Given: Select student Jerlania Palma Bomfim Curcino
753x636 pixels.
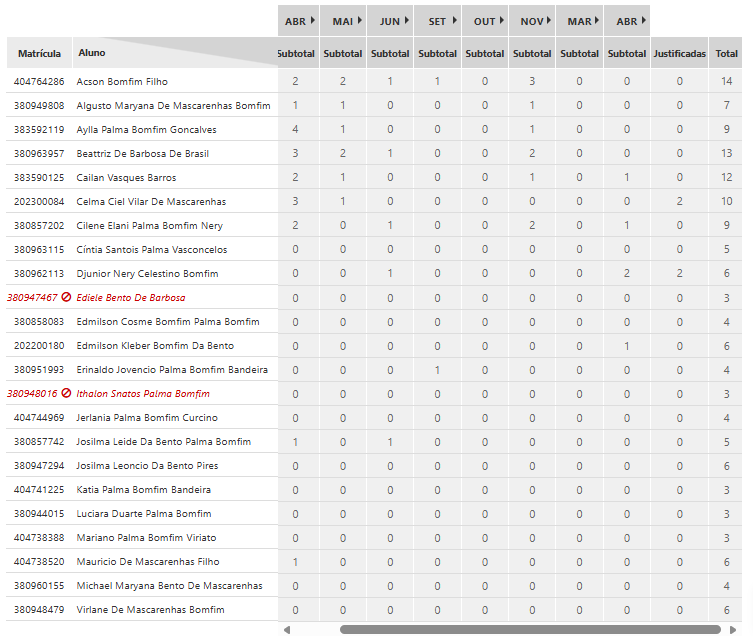Looking at the screenshot, I should (147, 418).
